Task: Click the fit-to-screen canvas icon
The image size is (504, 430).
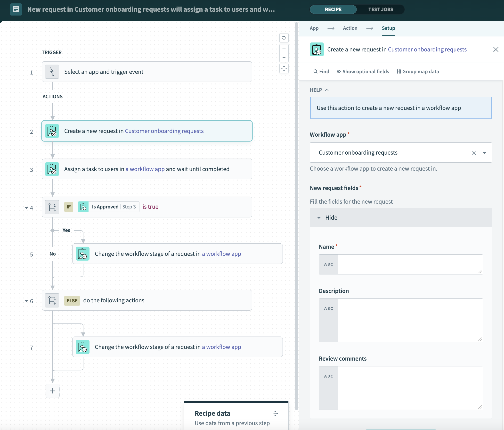Action: (284, 69)
